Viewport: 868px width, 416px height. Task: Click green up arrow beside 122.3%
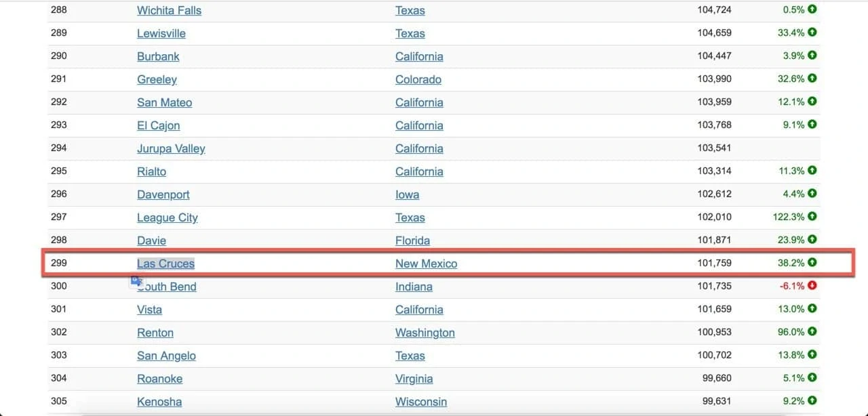click(812, 217)
